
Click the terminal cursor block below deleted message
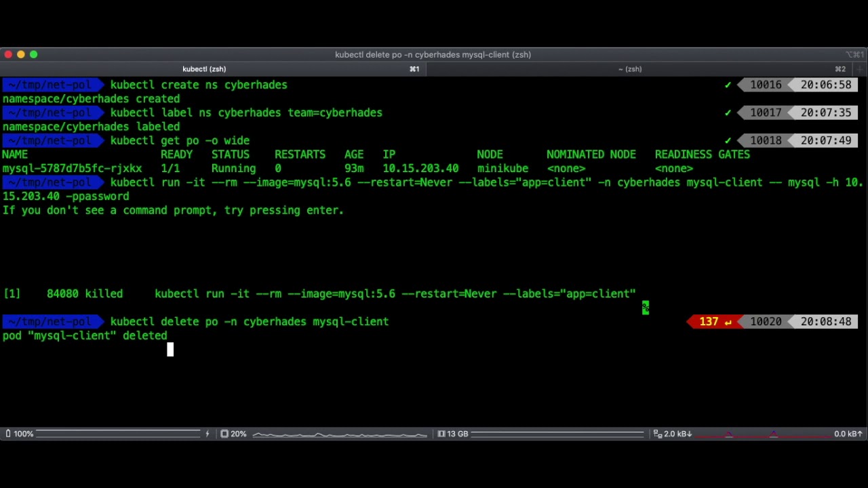coord(170,350)
